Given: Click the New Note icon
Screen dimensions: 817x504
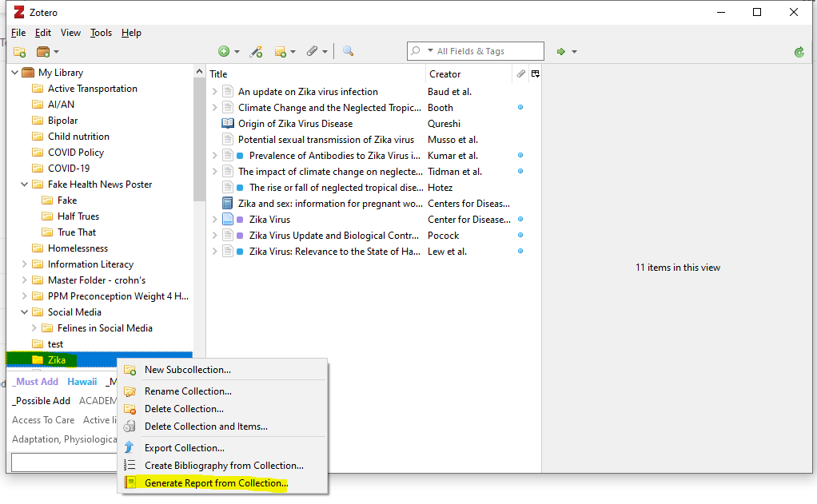Looking at the screenshot, I should [x=281, y=52].
